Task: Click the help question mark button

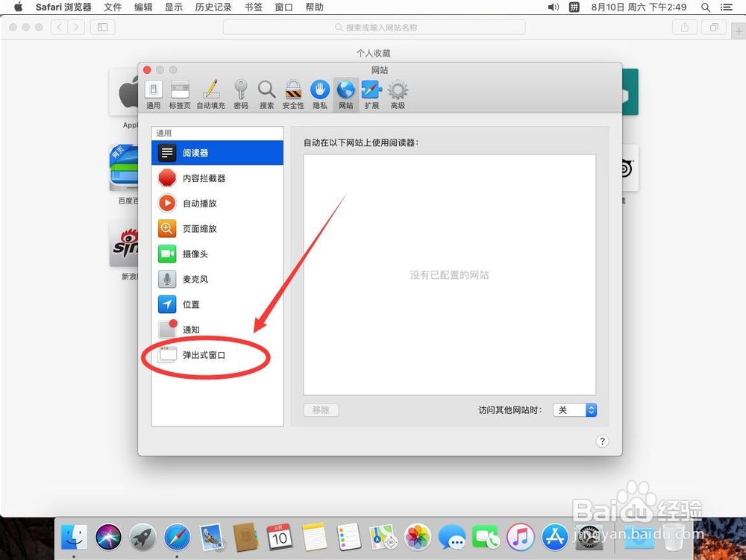Action: (x=602, y=441)
